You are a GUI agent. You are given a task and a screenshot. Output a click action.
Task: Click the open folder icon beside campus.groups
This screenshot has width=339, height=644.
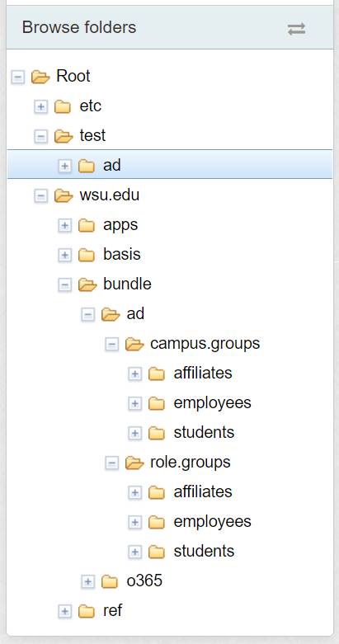[134, 344]
